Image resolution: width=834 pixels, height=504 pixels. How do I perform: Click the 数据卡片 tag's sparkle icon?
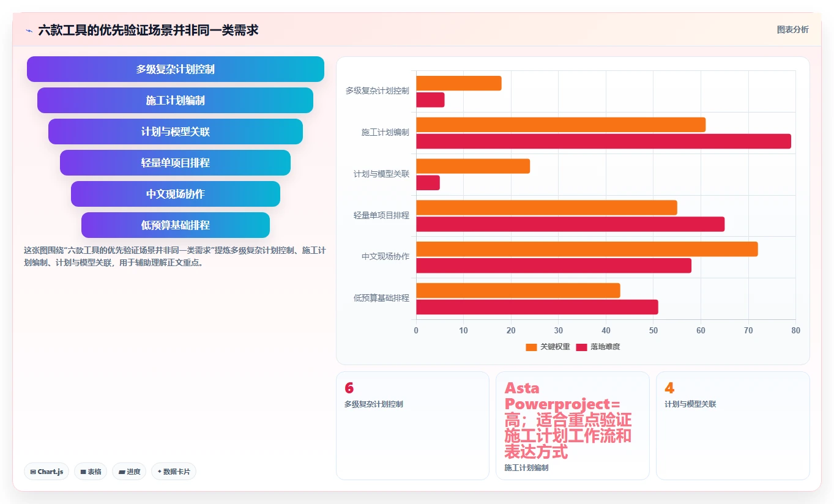[160, 472]
